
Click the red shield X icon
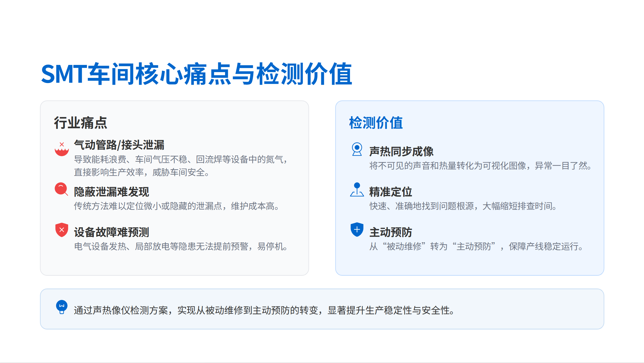61,230
